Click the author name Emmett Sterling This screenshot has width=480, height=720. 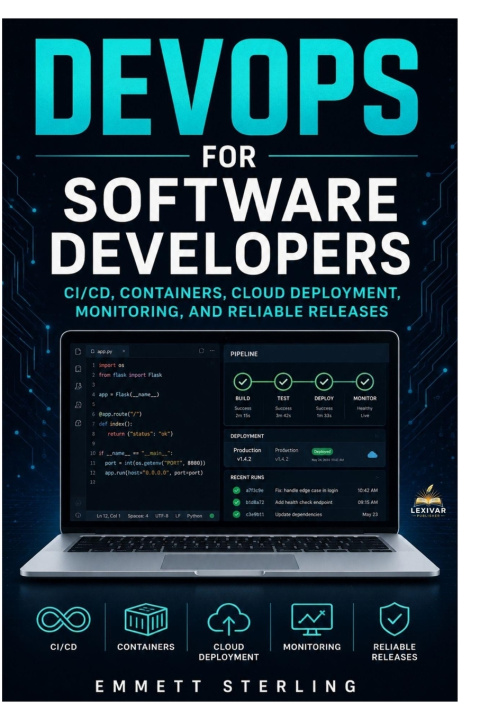(x=226, y=686)
